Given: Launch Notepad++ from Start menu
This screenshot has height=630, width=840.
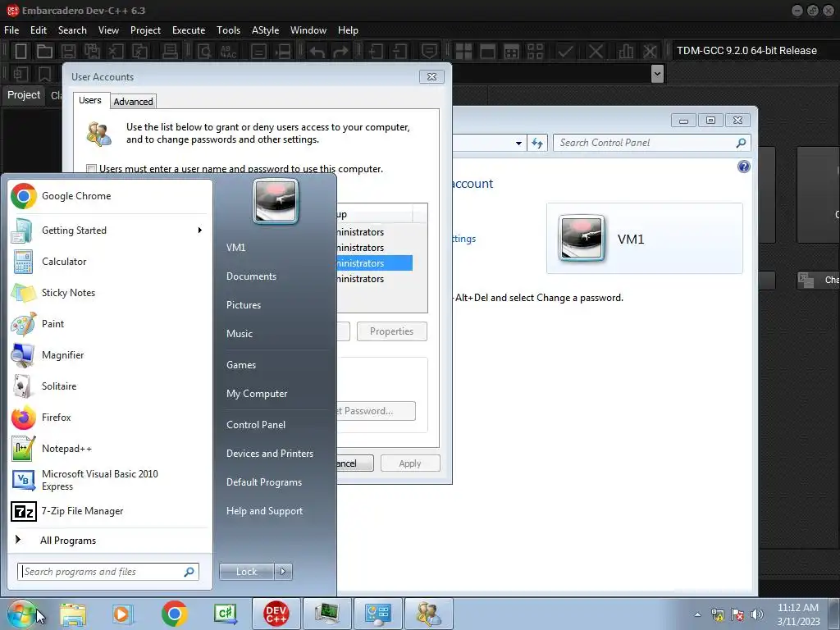Looking at the screenshot, I should coord(66,449).
